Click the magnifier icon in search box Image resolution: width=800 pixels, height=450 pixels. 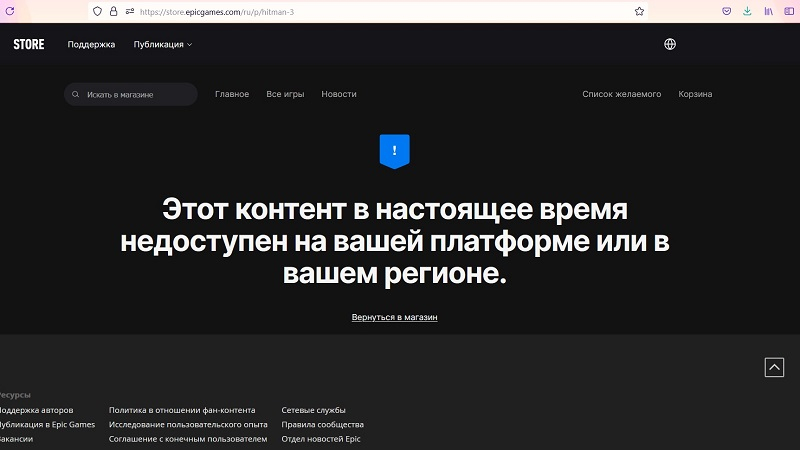(76, 94)
